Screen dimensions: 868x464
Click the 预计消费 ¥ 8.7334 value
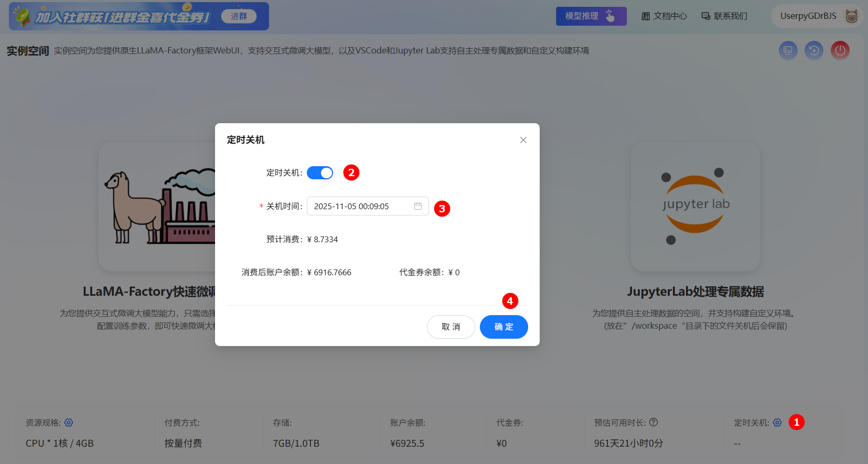pos(323,240)
